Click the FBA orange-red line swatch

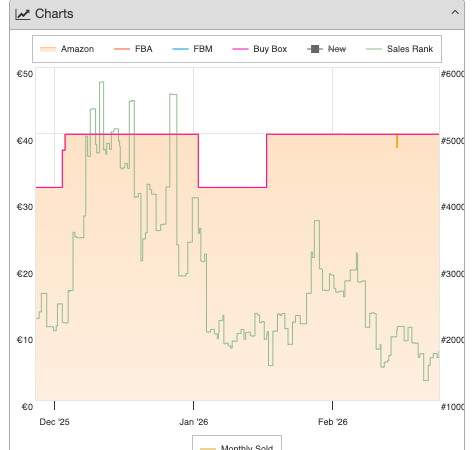pos(122,49)
